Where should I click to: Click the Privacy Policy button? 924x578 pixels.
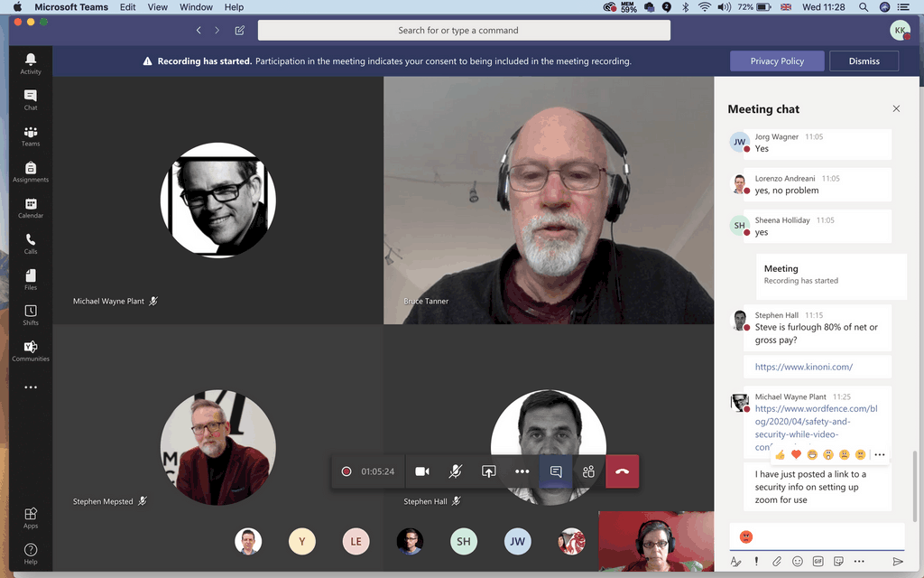point(777,61)
